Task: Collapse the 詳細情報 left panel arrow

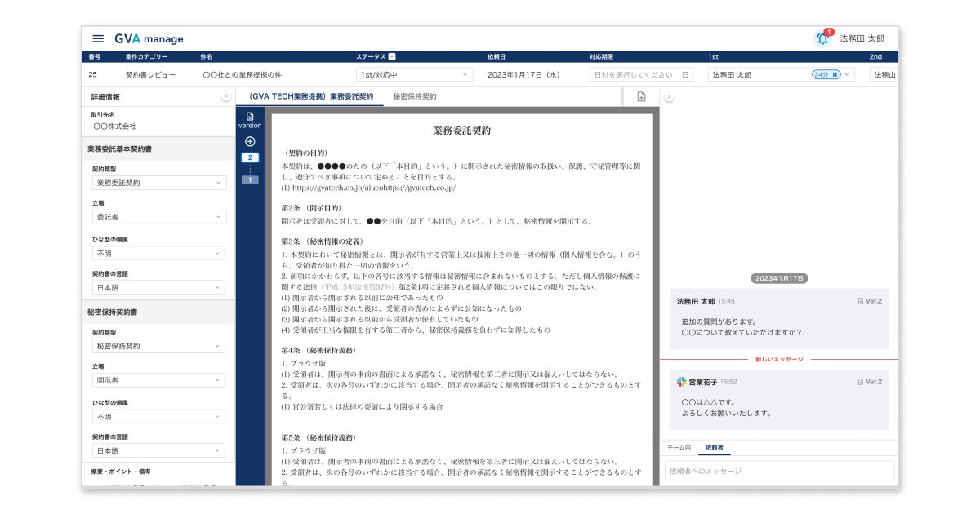Action: tap(226, 97)
